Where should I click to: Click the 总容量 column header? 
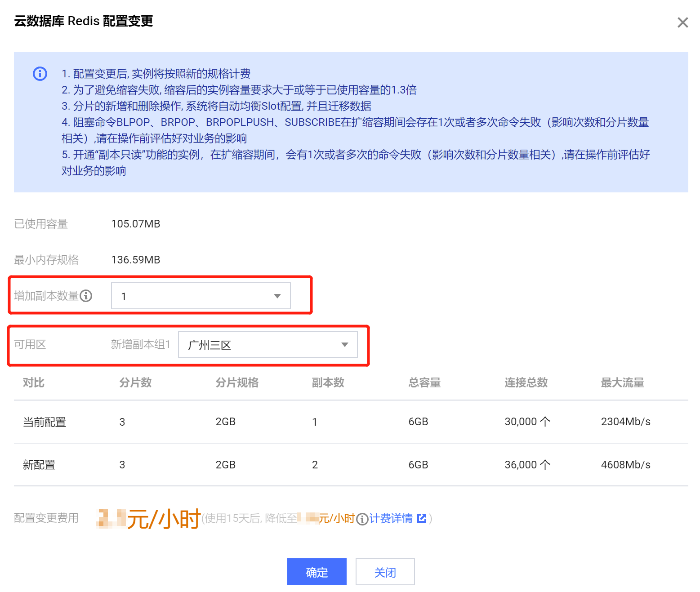[424, 383]
